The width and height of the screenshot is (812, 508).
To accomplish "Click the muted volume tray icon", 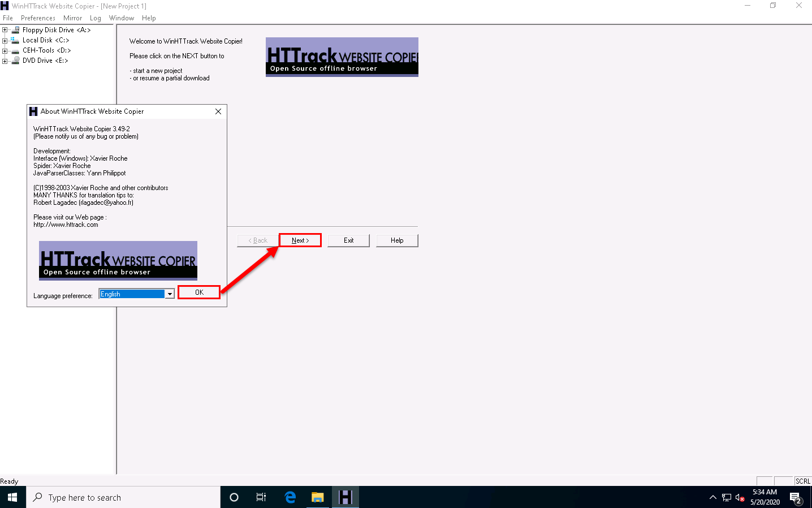I will (x=740, y=498).
